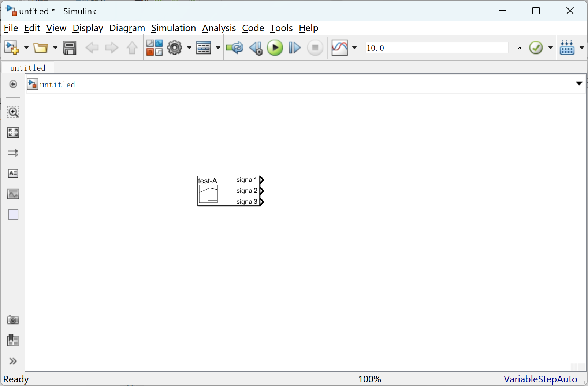Click the Step Back button
588x386 pixels.
[x=256, y=48]
